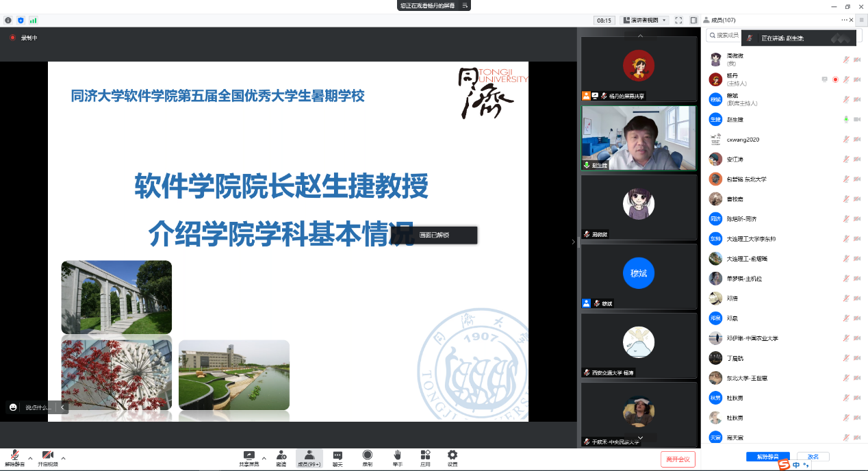This screenshot has height=471, width=868.
Task: Expand video options arrow beside camera
Action: point(63,457)
